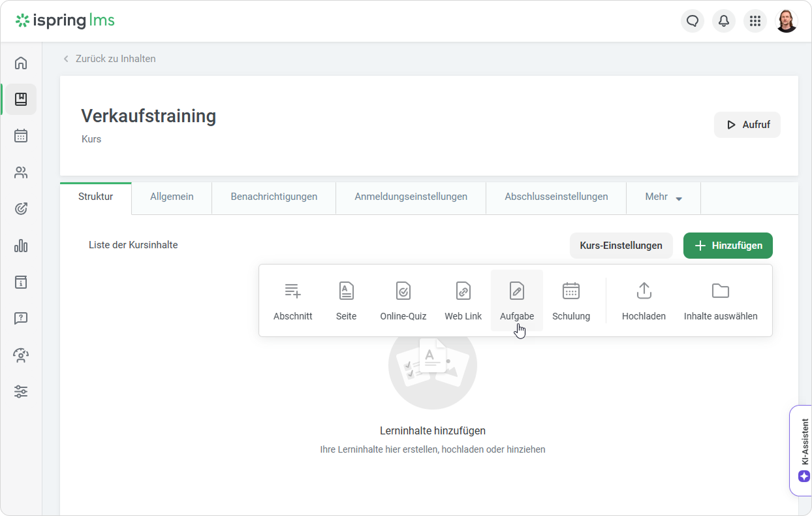The height and width of the screenshot is (516, 812).
Task: Open the Abschlusseinstellungen tab
Action: [x=556, y=197]
